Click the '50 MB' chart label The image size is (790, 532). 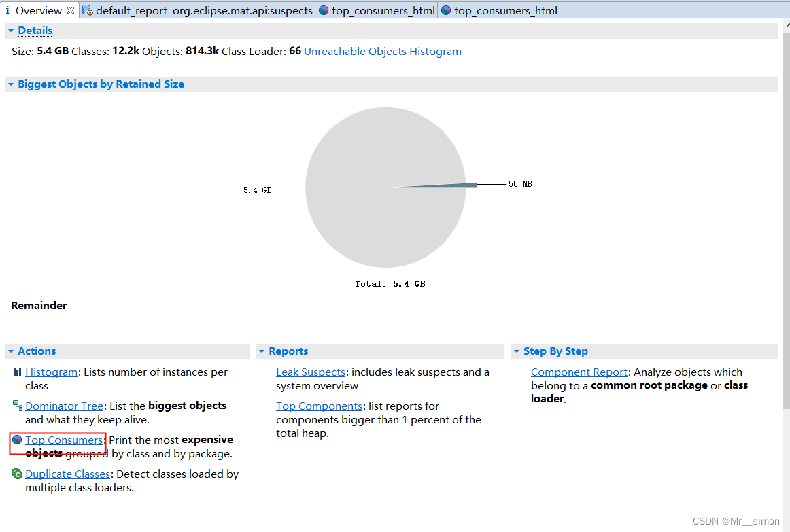[520, 184]
